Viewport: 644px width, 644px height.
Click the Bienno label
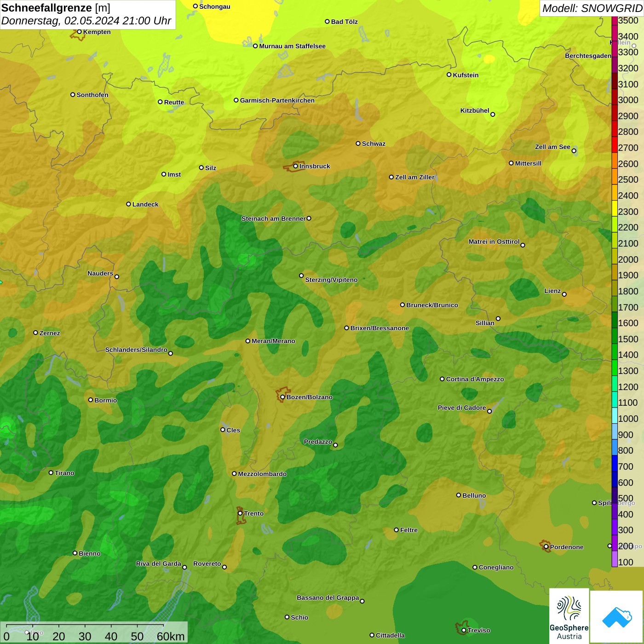point(89,553)
